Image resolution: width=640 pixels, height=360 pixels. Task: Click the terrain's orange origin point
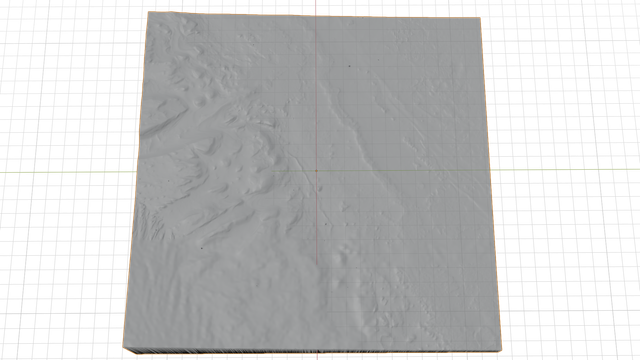click(x=316, y=171)
